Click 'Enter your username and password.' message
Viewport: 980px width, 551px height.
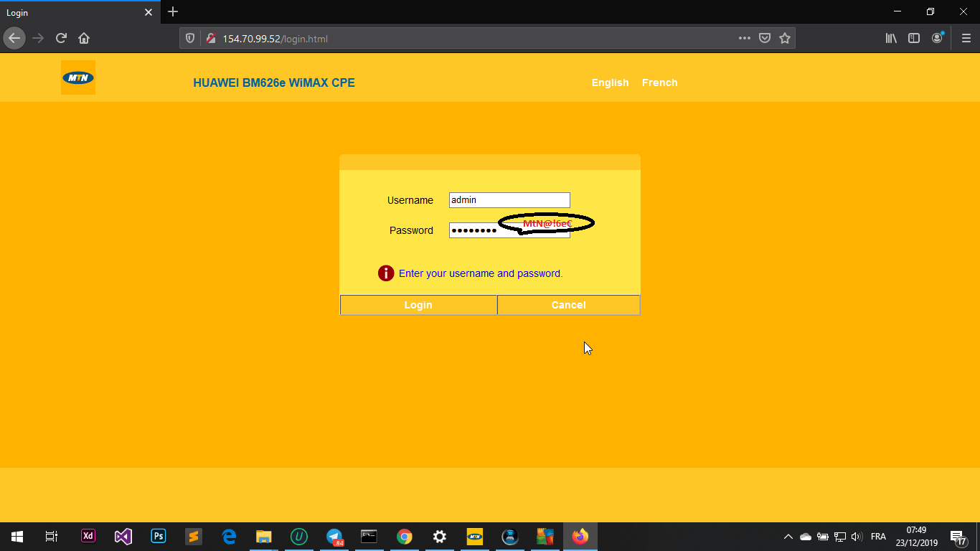click(481, 273)
